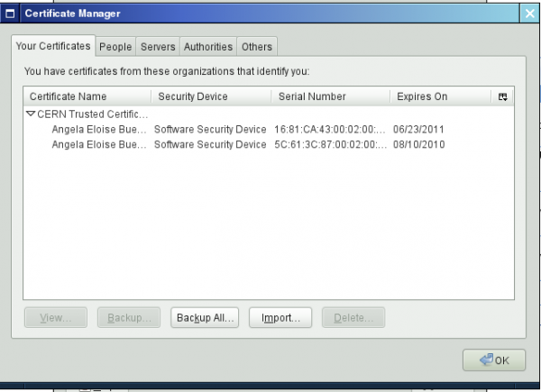Confirm with the OK button

(493, 360)
